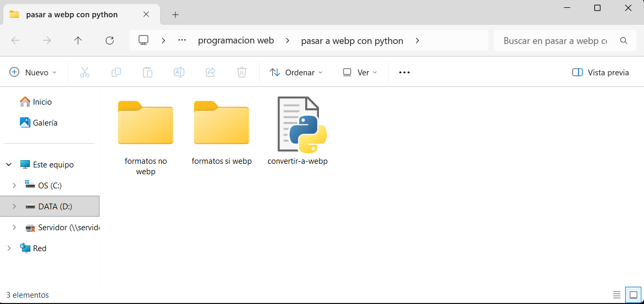
Task: Click the Paste icon in the toolbar
Action: click(x=148, y=72)
